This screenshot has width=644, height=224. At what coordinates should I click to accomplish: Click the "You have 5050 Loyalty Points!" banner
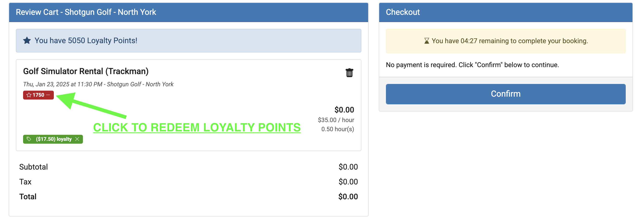pyautogui.click(x=188, y=41)
